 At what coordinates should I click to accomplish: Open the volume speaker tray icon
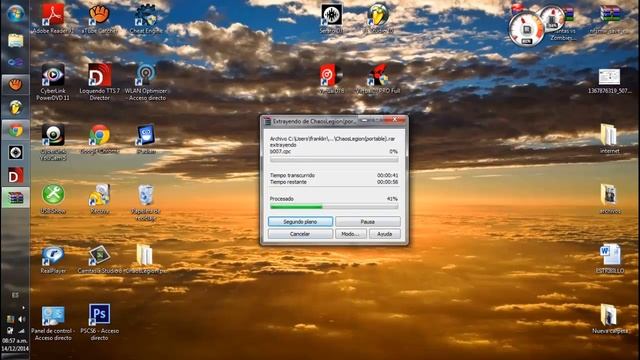[21, 319]
